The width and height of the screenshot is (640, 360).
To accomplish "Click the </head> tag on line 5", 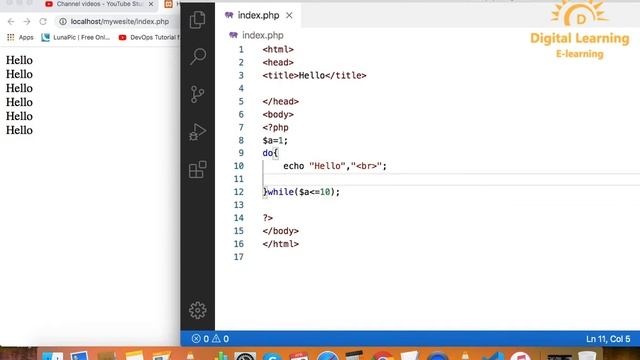I will [x=280, y=102].
